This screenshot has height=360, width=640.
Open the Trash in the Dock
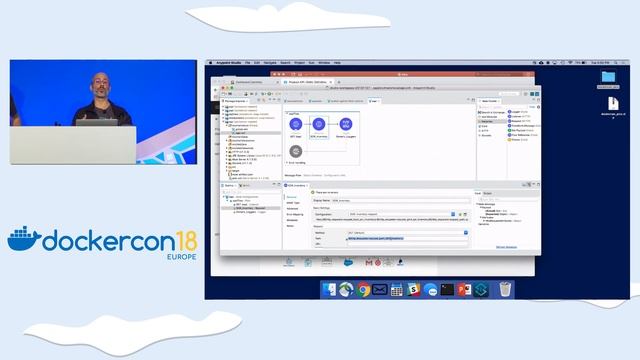pyautogui.click(x=505, y=289)
